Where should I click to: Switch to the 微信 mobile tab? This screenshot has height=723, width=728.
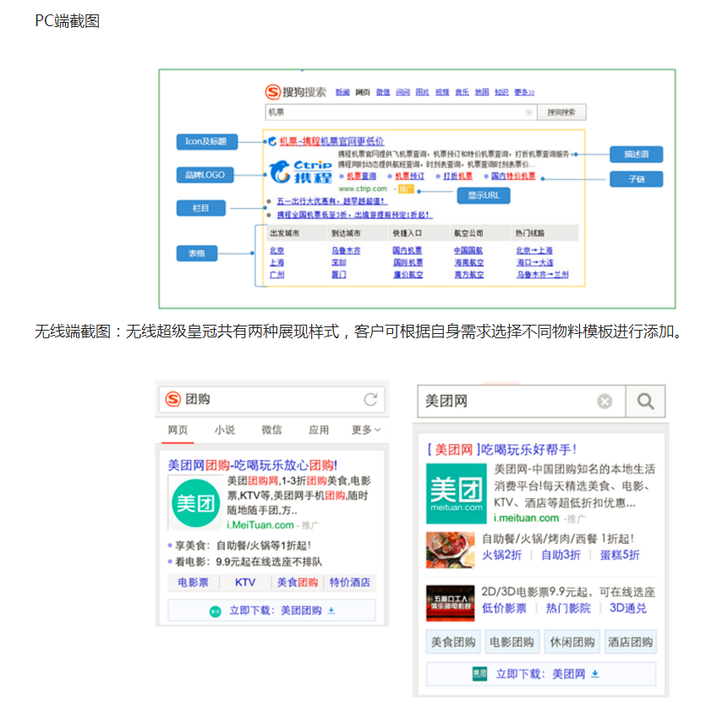coord(271,430)
